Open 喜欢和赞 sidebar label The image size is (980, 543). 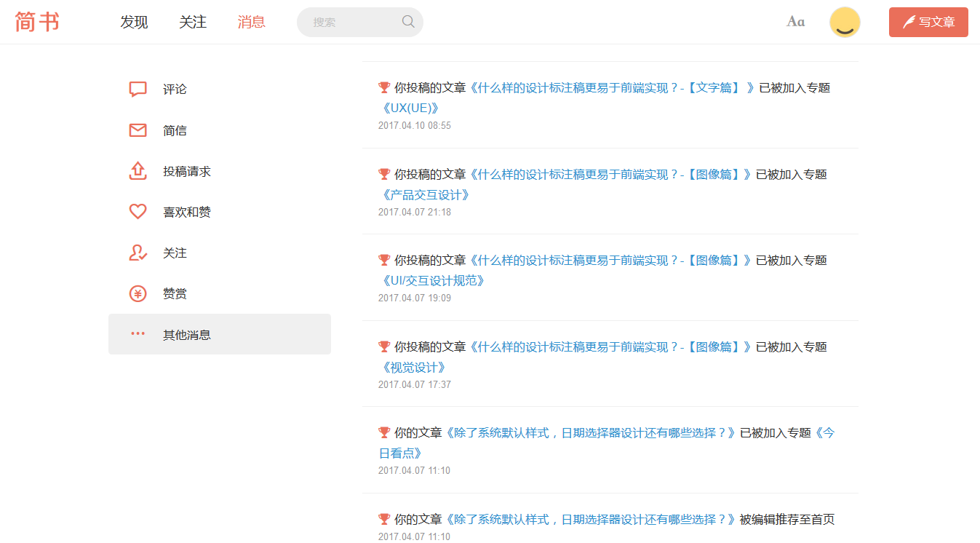pos(187,212)
